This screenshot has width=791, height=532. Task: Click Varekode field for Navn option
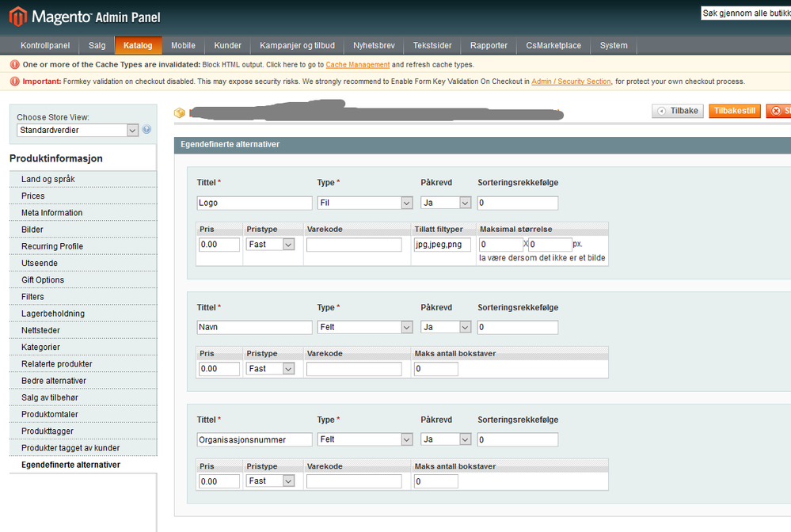click(x=354, y=369)
